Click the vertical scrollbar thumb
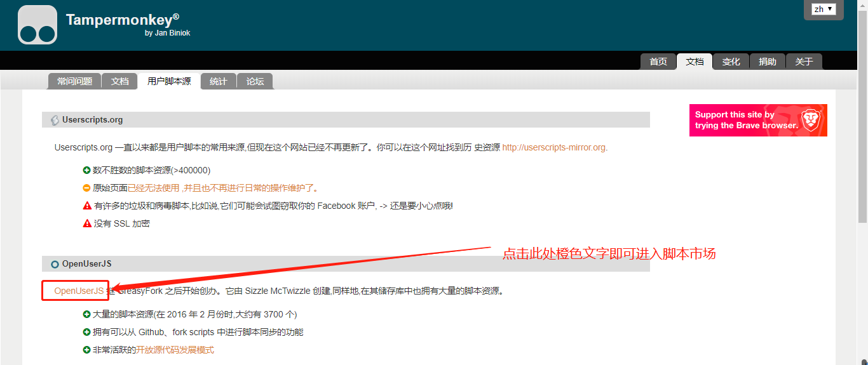This screenshot has height=365, width=868. coord(862,117)
